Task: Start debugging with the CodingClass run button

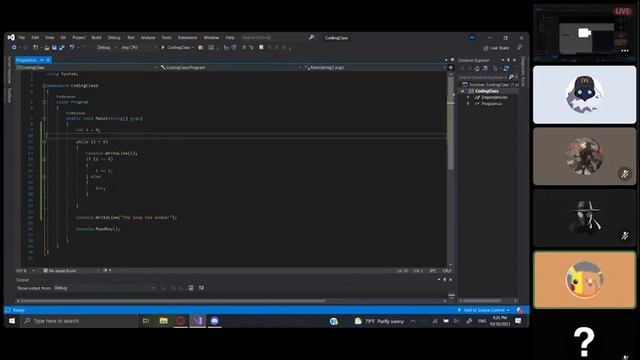Action: [176, 48]
